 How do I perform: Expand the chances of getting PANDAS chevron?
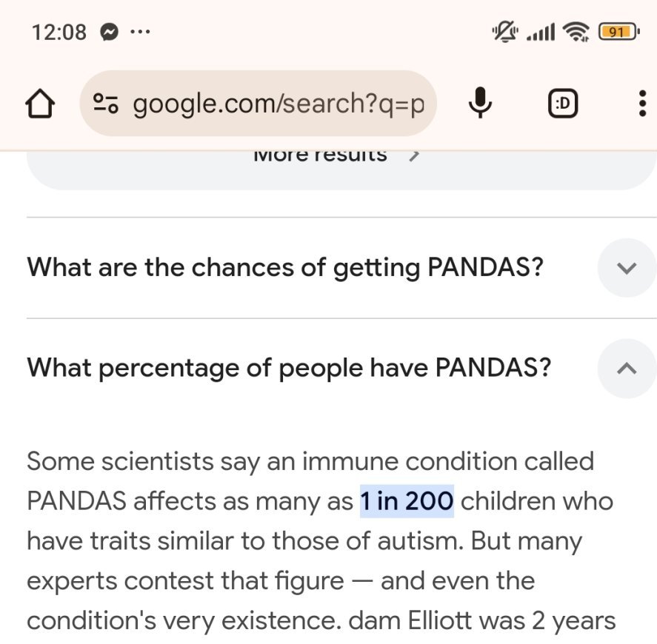point(627,268)
